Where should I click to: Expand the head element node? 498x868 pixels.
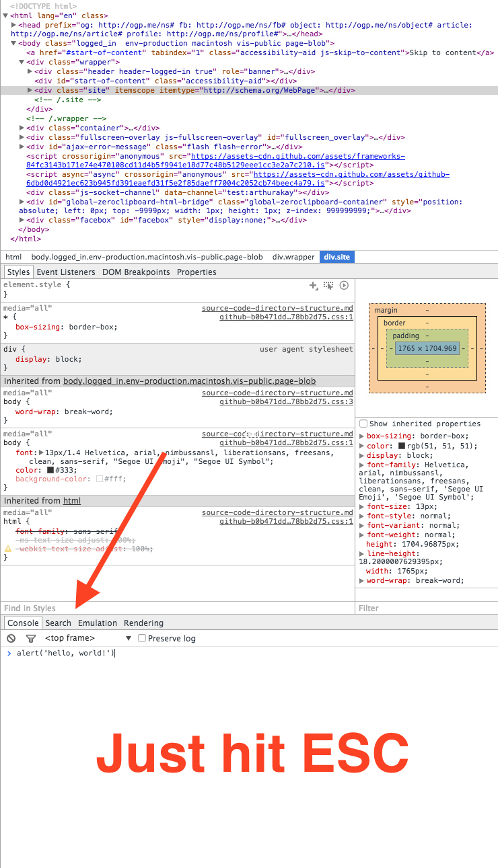[14, 25]
